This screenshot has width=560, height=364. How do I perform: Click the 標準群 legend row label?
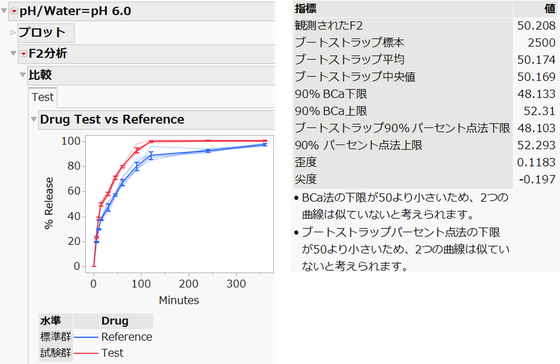[x=56, y=337]
